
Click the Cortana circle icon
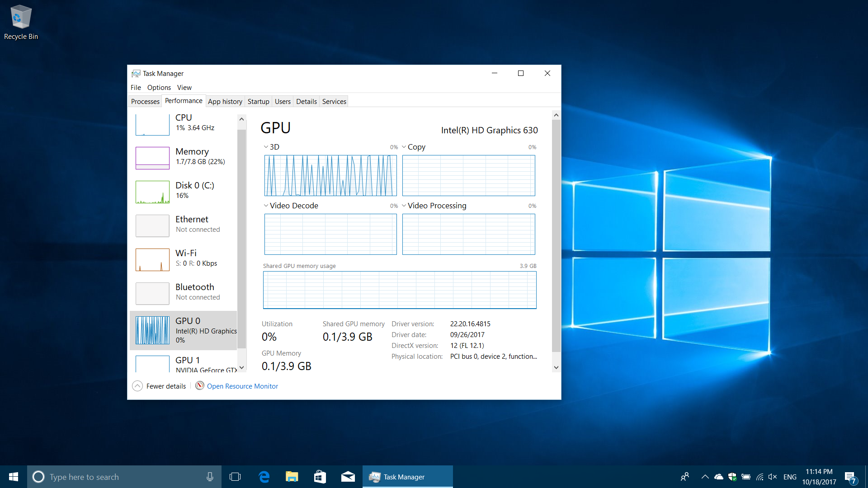pos(38,477)
